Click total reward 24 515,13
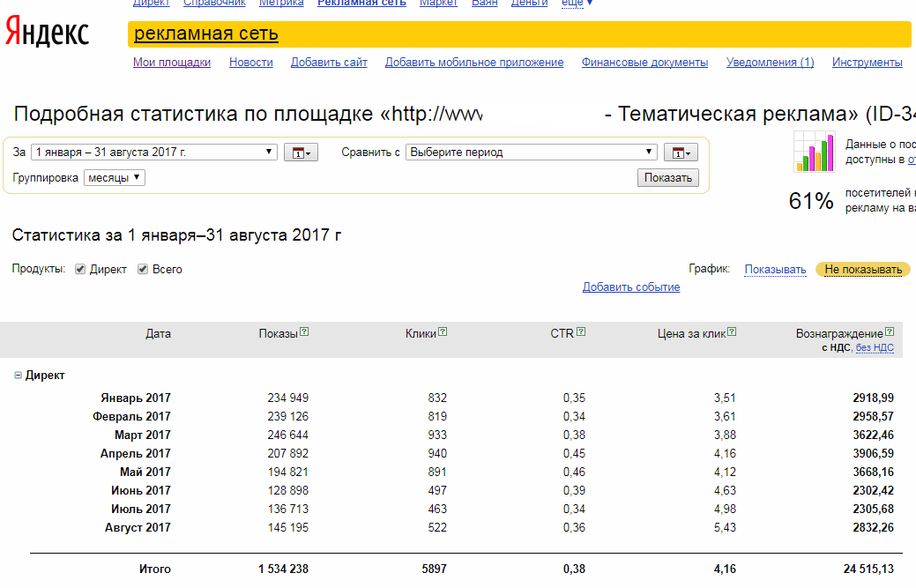This screenshot has width=916, height=588. tap(868, 569)
